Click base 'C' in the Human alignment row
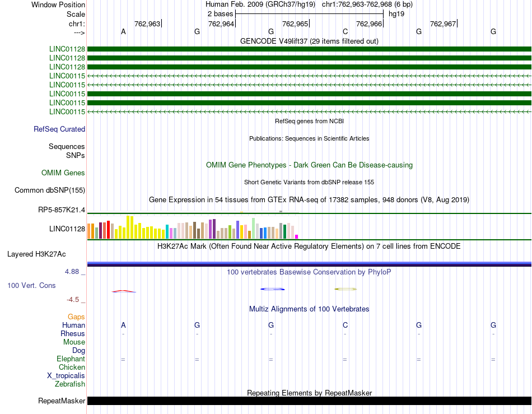This screenshot has height=414, width=532. [x=345, y=325]
